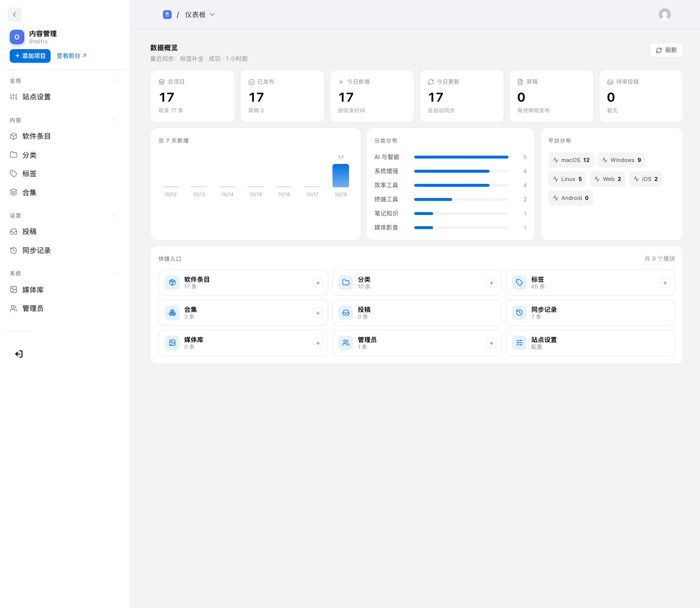Open 合集 in the sidebar

click(x=65, y=193)
